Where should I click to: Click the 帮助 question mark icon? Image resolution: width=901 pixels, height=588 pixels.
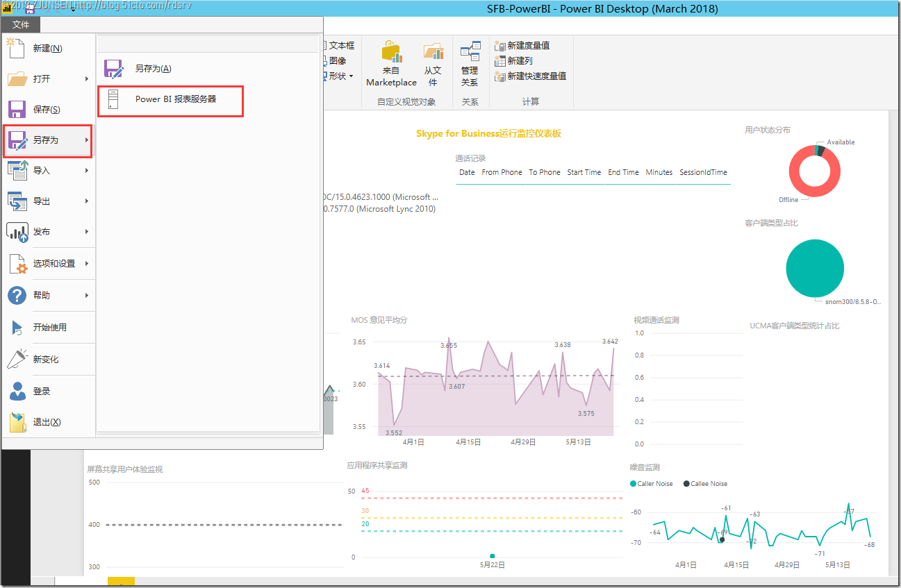pos(17,296)
